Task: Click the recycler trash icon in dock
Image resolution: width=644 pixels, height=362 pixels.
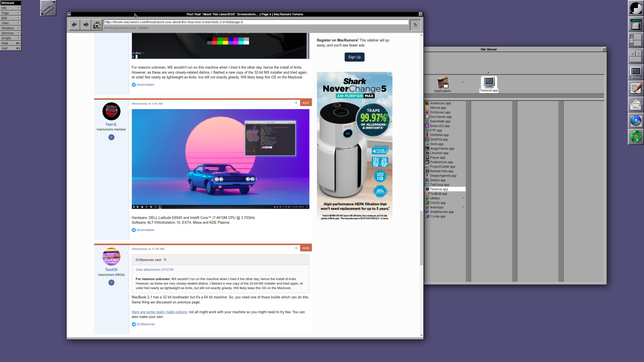Action: 636,137
